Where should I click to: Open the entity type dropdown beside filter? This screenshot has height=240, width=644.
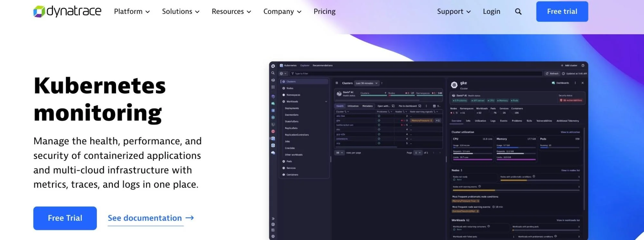[283, 73]
